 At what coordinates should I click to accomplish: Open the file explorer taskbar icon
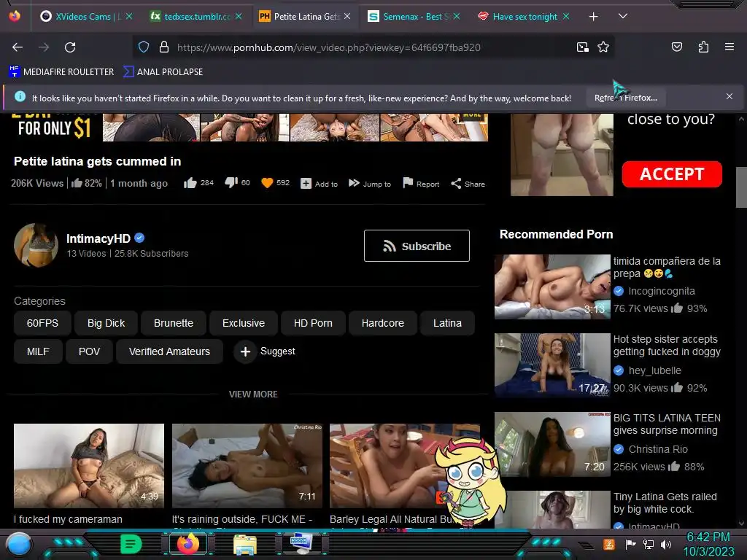coord(244,545)
